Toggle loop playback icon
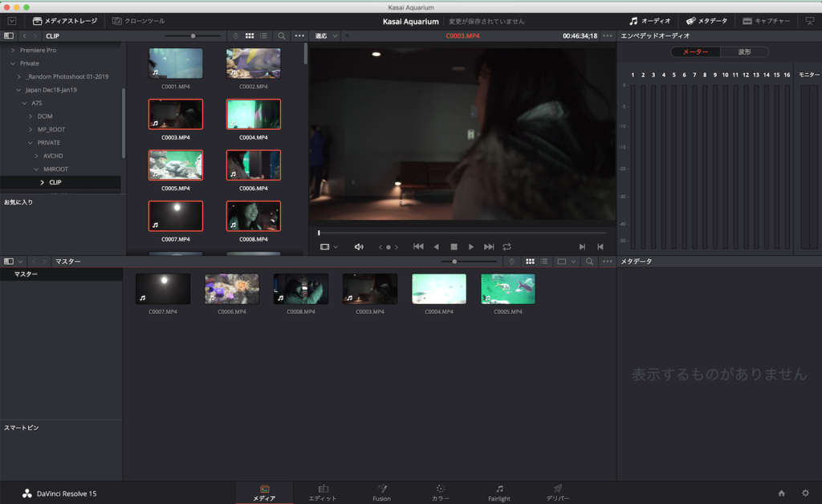822x504 pixels. [507, 247]
